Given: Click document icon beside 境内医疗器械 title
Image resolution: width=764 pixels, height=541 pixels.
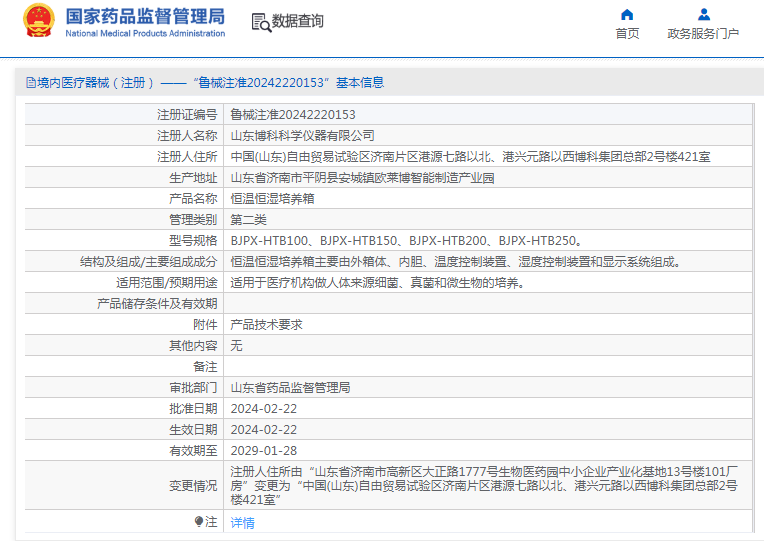Looking at the screenshot, I should coord(31,83).
